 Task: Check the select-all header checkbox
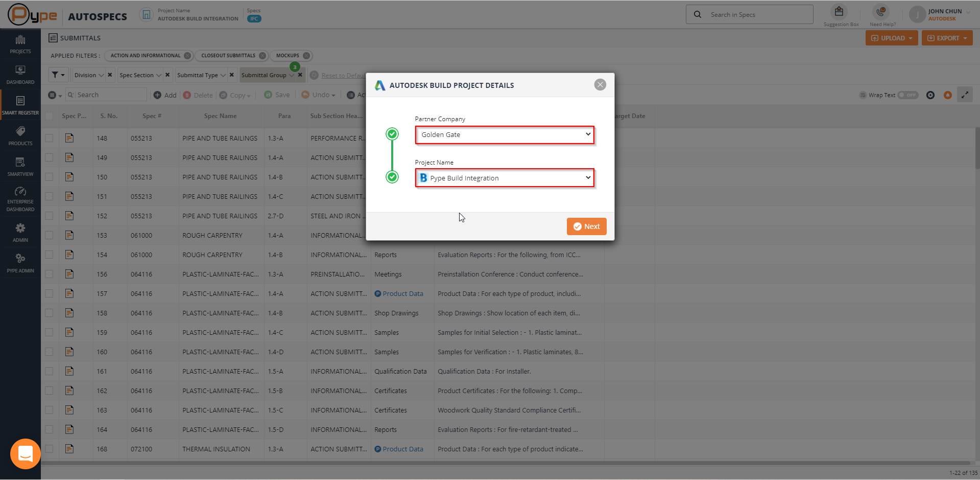49,116
